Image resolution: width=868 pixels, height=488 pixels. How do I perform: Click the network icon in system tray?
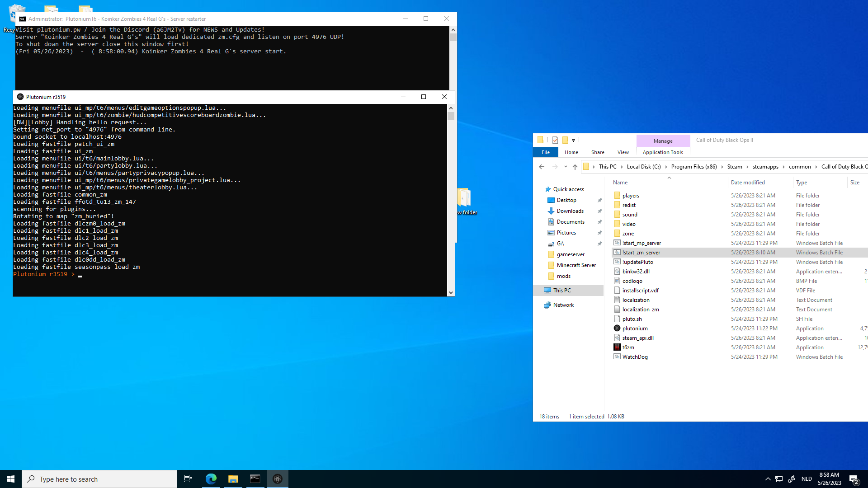(x=779, y=479)
